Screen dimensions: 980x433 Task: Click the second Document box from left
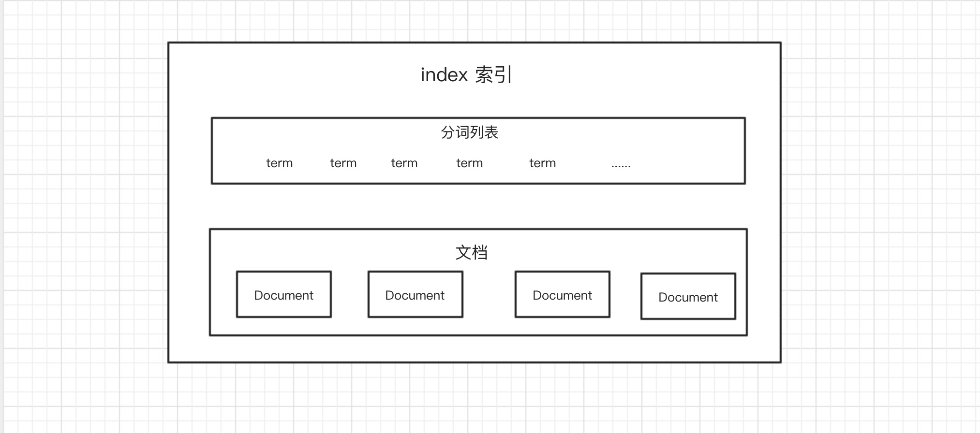[x=415, y=295]
